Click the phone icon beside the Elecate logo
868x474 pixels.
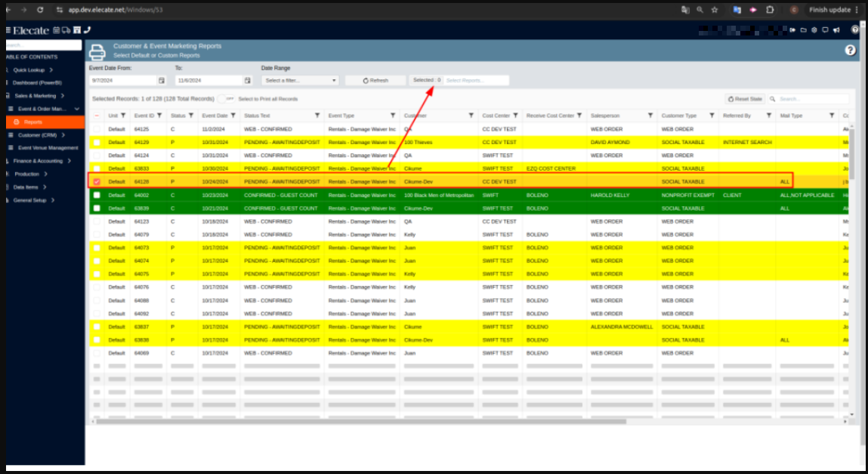point(88,30)
